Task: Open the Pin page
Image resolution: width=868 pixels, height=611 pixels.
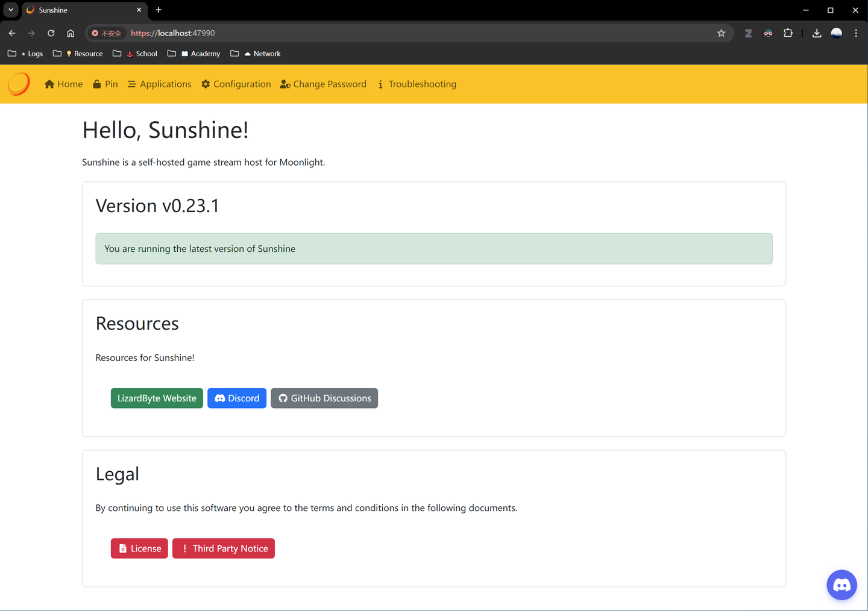Action: 105,84
